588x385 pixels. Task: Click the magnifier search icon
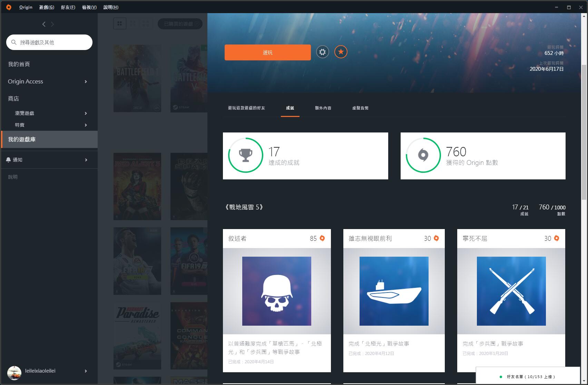pos(14,42)
